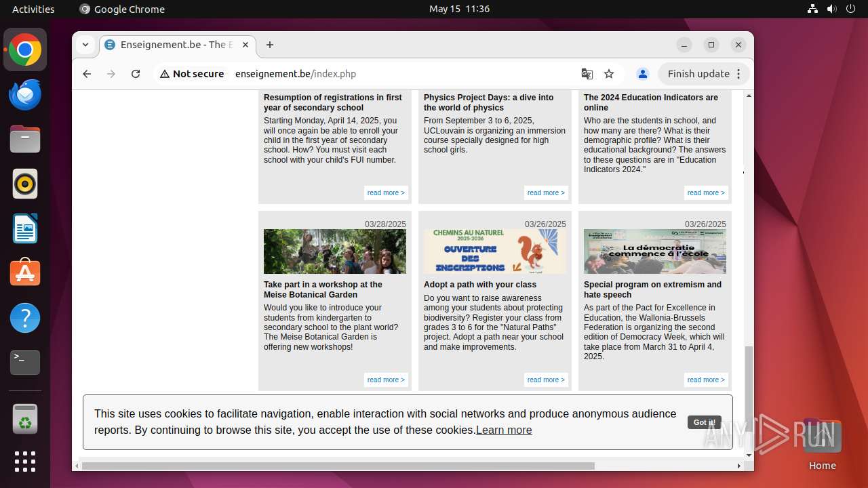Open the tab search dropdown arrow
868x488 pixels.
pyautogui.click(x=85, y=45)
